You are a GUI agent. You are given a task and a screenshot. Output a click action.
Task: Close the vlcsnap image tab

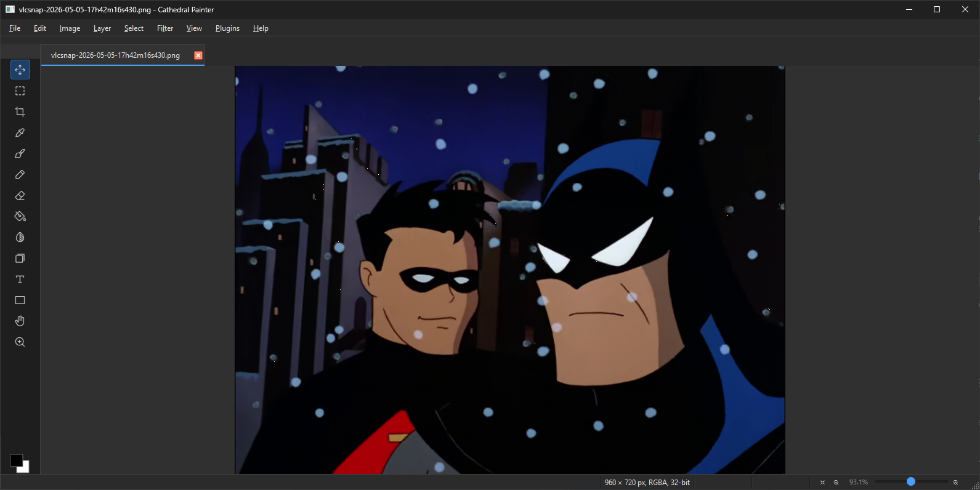[x=198, y=55]
